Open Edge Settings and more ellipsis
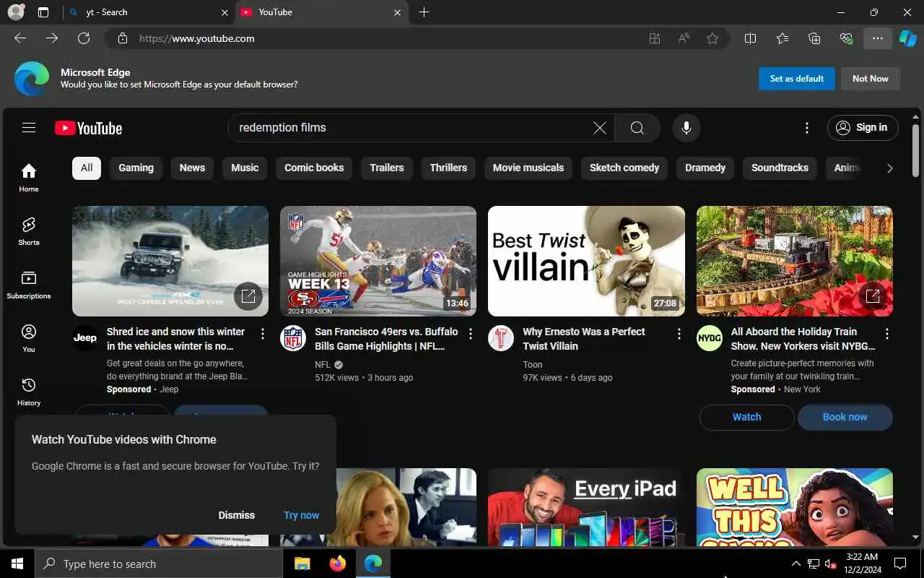924x578 pixels. point(877,38)
